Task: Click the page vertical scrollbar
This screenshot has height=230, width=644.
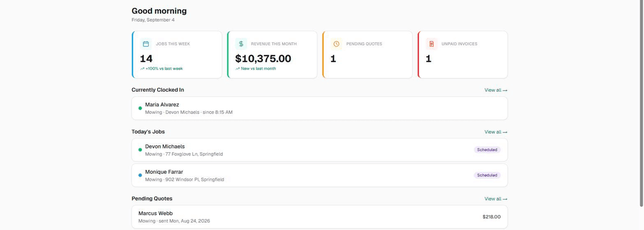Action: 641,103
